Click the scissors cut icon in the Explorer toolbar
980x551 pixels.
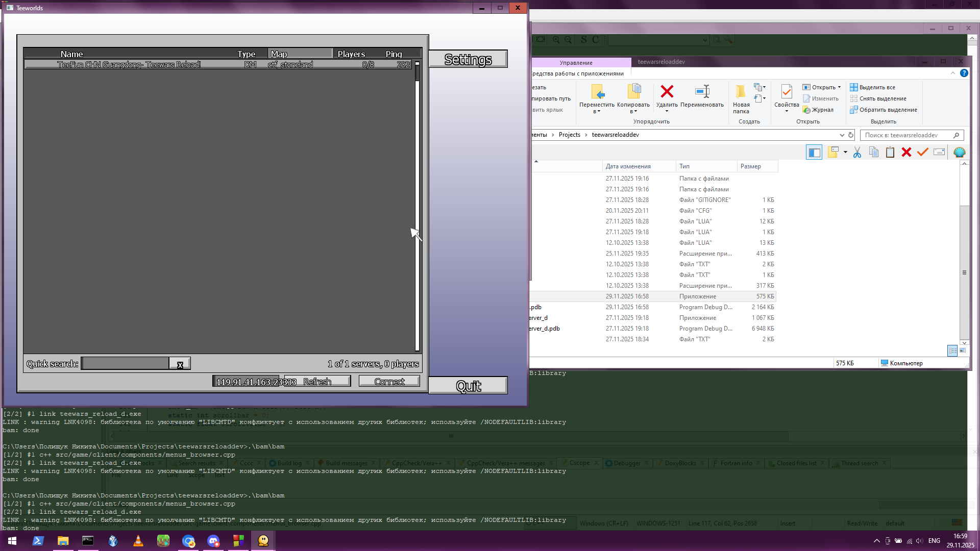tap(857, 152)
